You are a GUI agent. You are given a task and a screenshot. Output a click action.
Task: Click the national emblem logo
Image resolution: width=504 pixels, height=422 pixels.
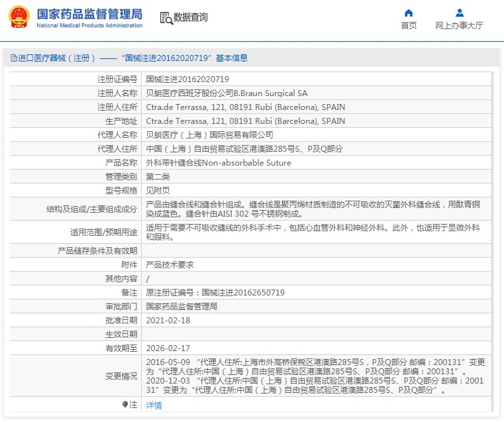[19, 17]
